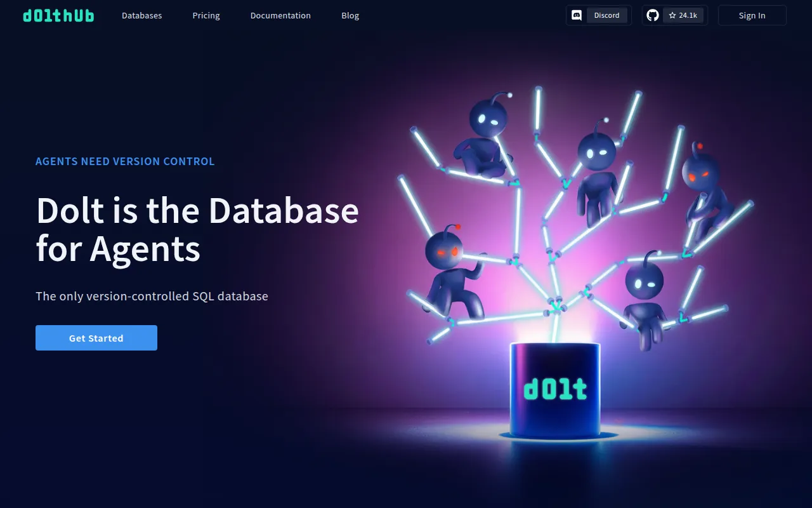
Task: Click the GitHub octocat icon
Action: coord(653,15)
